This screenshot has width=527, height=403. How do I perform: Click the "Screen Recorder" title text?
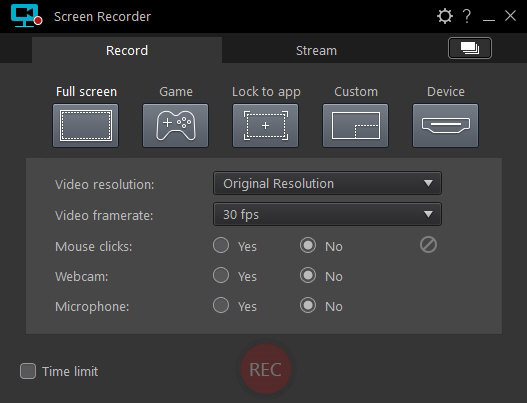pyautogui.click(x=103, y=16)
